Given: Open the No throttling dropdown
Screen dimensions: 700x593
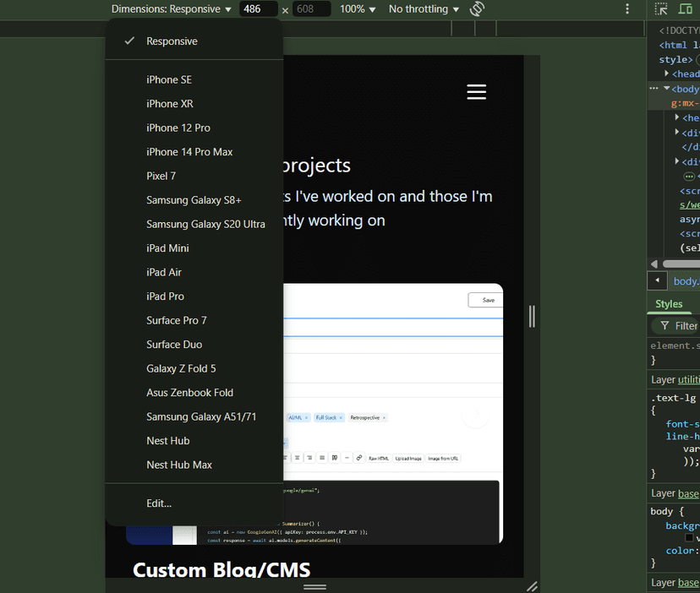Looking at the screenshot, I should click(x=424, y=9).
